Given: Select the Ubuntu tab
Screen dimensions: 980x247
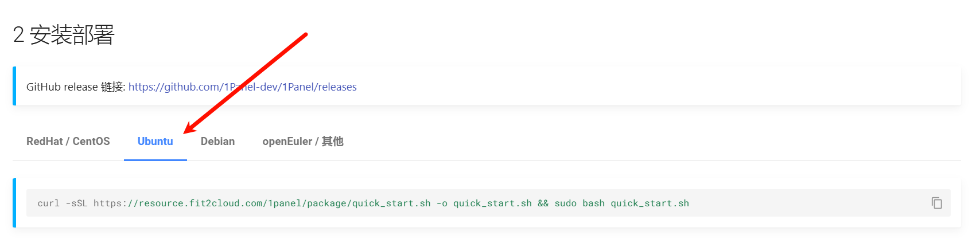Looking at the screenshot, I should [x=155, y=142].
